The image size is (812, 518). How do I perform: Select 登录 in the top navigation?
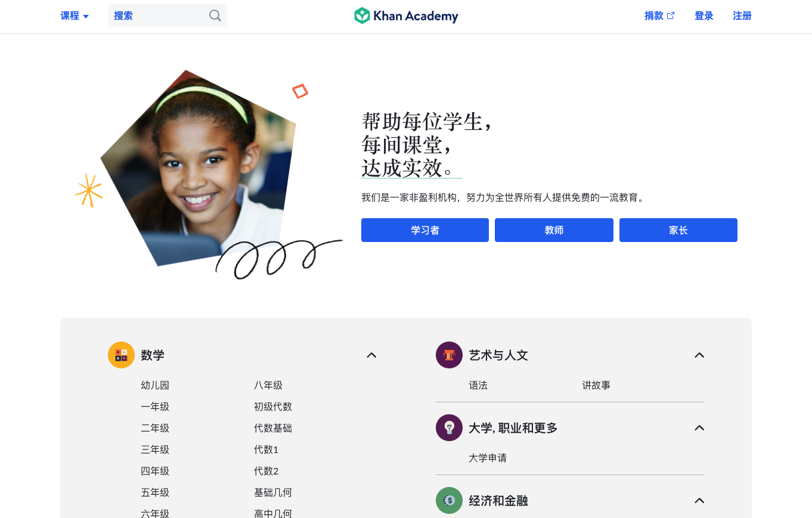(x=704, y=16)
